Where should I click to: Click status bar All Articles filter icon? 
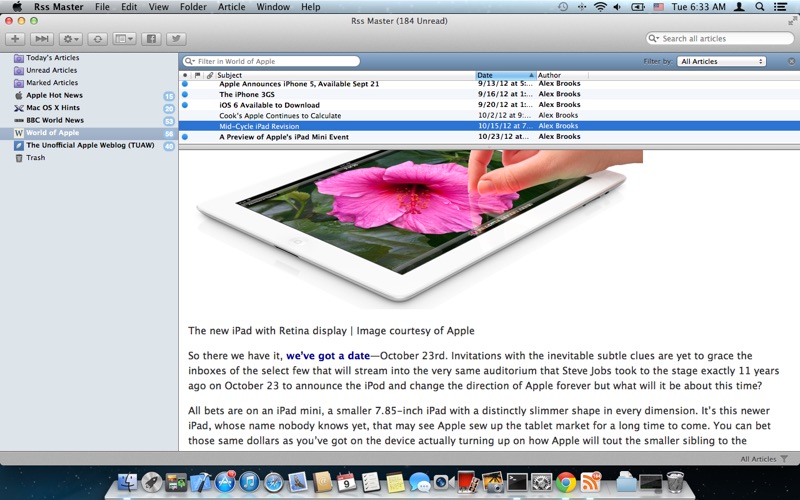pos(784,459)
